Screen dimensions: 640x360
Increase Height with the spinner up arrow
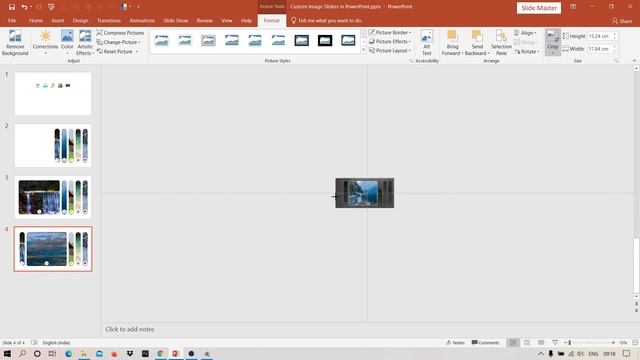click(x=614, y=34)
